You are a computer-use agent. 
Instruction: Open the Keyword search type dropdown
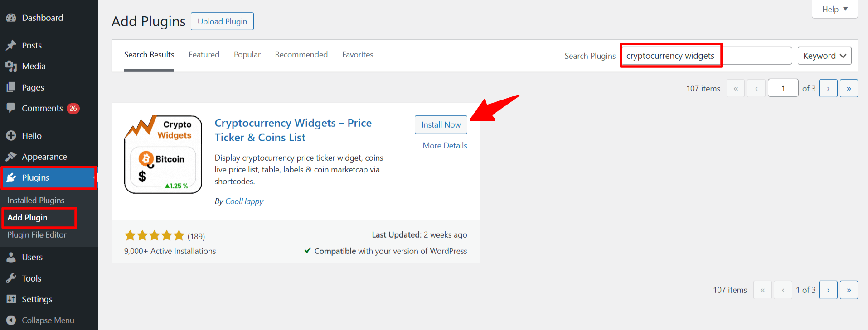tap(824, 56)
